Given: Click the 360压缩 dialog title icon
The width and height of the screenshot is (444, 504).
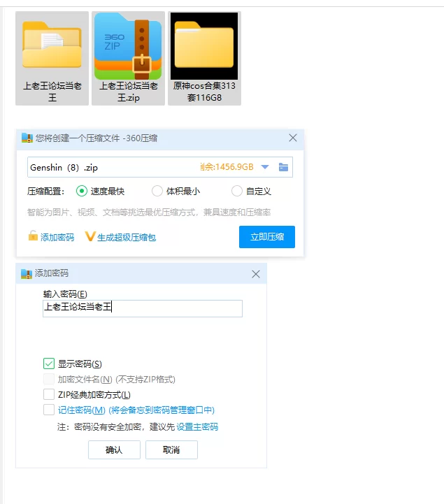Looking at the screenshot, I should 27,138.
